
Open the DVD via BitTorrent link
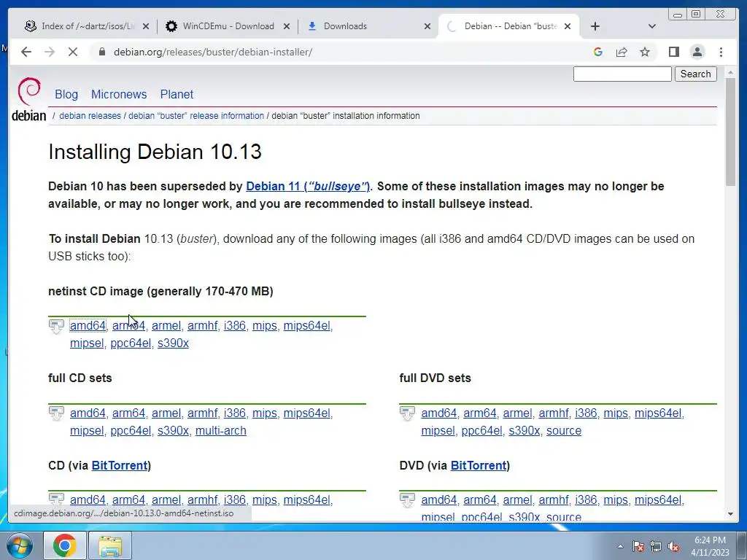pyautogui.click(x=479, y=465)
